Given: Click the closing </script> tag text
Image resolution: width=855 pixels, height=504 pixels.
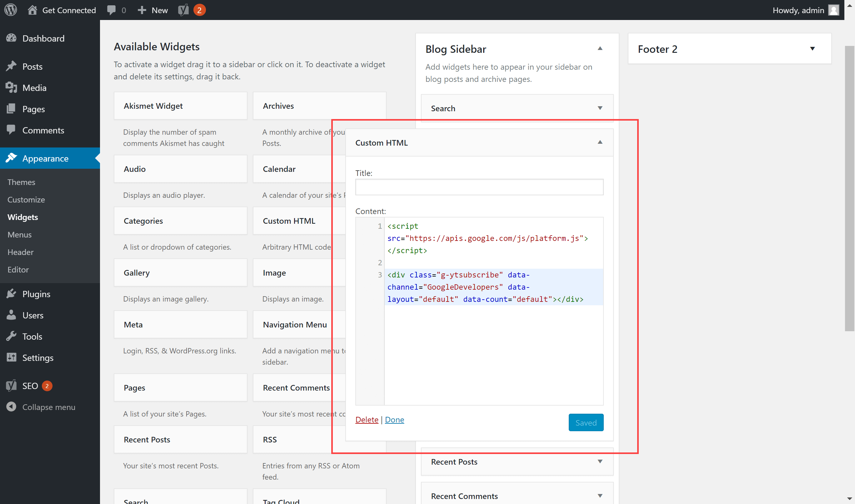Looking at the screenshot, I should (407, 250).
